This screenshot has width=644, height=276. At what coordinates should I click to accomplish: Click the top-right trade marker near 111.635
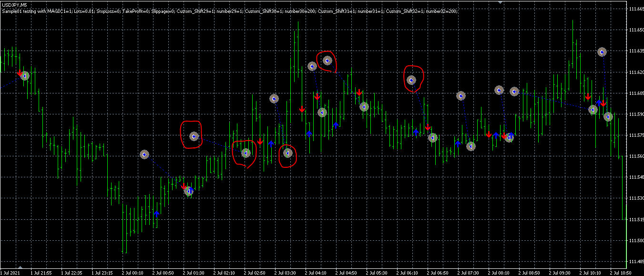click(602, 52)
